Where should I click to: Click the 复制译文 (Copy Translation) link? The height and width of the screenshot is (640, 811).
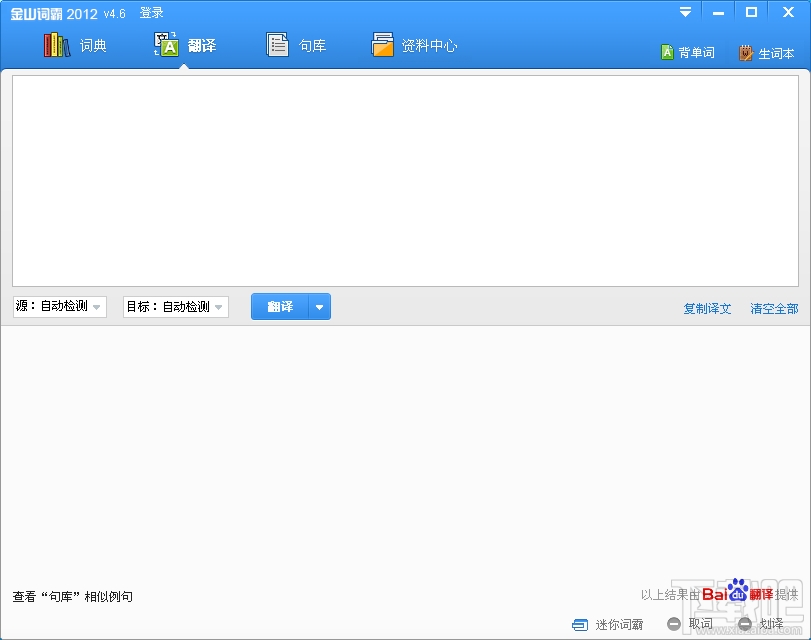[x=707, y=308]
